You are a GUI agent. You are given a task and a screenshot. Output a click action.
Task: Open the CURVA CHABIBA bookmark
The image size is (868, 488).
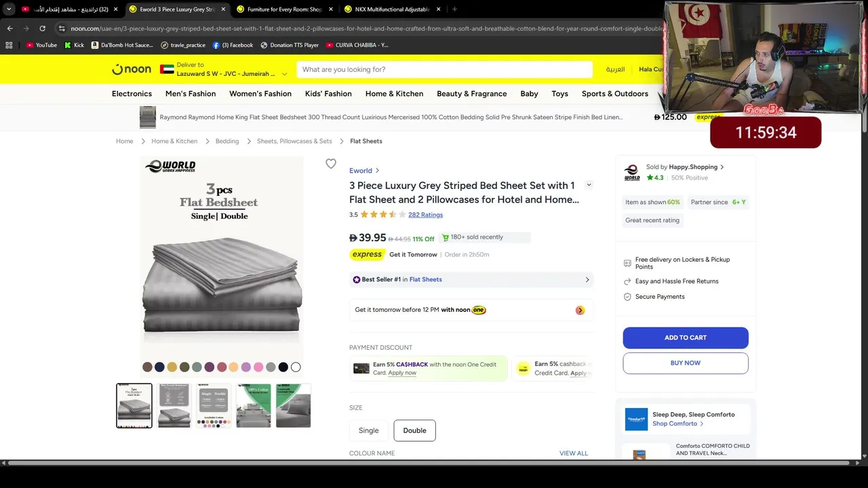(x=357, y=45)
